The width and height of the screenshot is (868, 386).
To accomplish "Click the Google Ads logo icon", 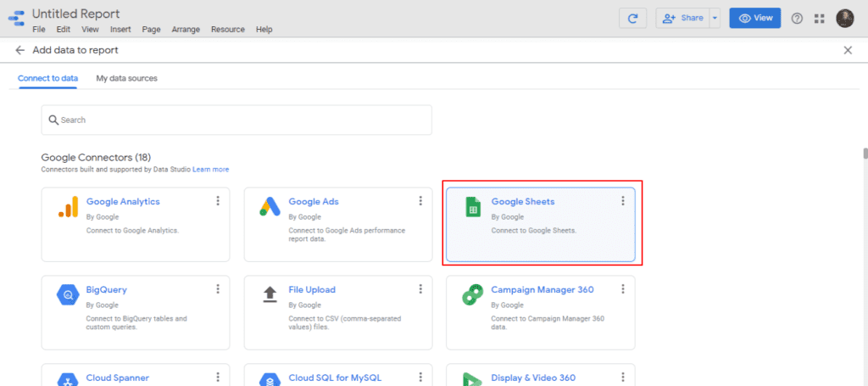I will coord(270,206).
